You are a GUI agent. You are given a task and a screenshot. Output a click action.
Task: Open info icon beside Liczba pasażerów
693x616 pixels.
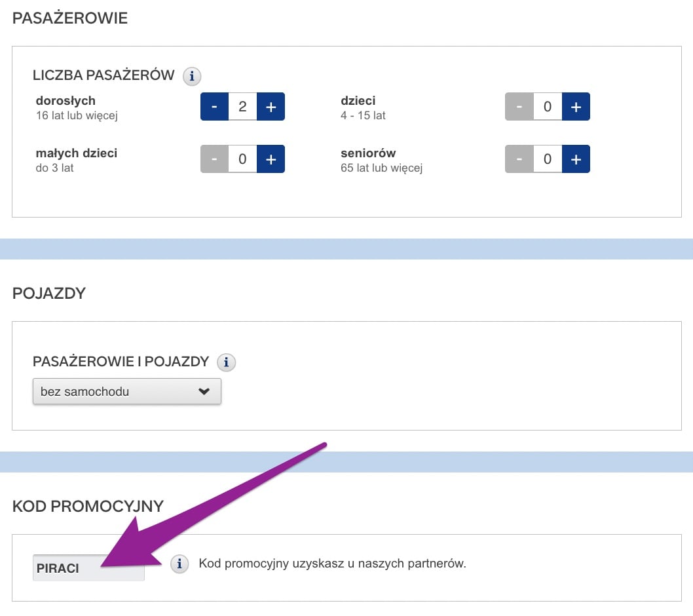coord(192,76)
